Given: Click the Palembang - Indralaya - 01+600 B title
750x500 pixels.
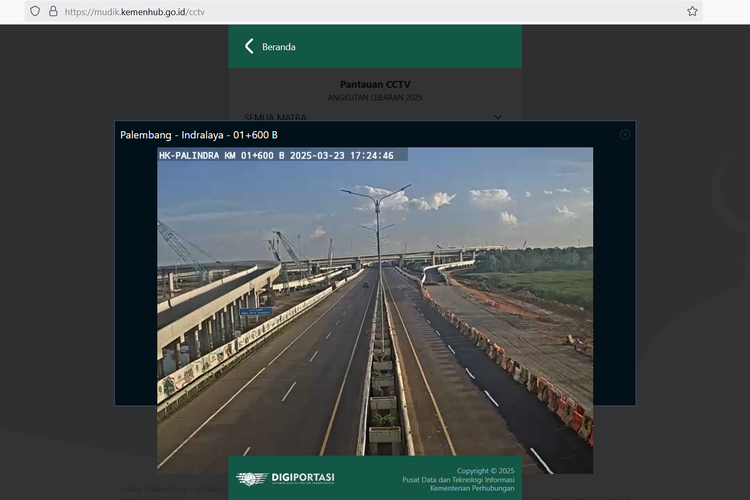Looking at the screenshot, I should pyautogui.click(x=199, y=135).
